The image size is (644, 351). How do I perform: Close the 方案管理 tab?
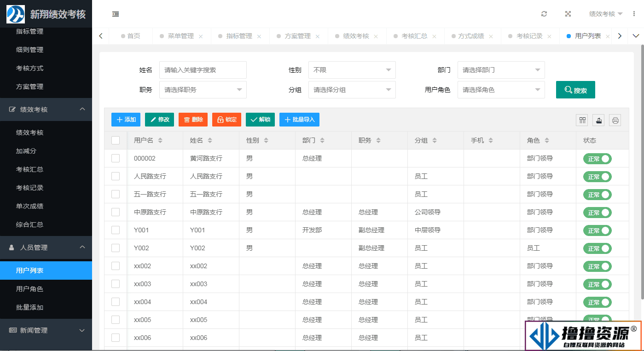coord(318,36)
